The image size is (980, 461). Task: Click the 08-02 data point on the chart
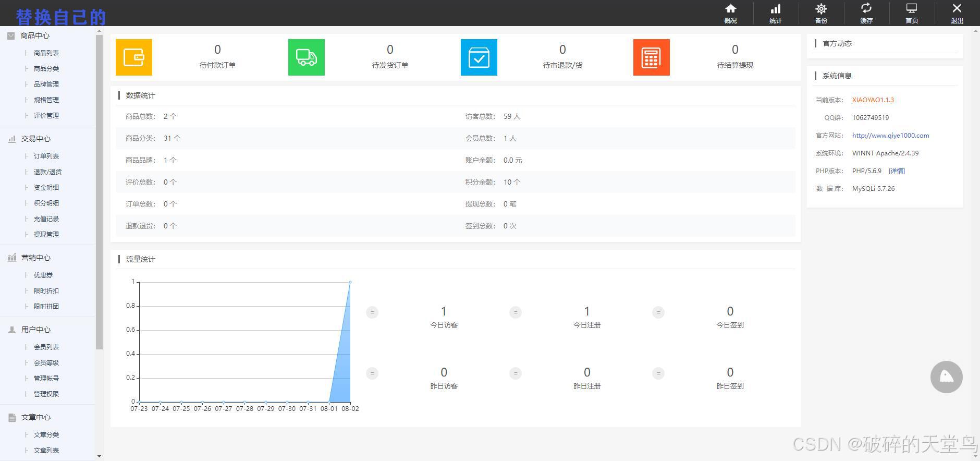(350, 282)
